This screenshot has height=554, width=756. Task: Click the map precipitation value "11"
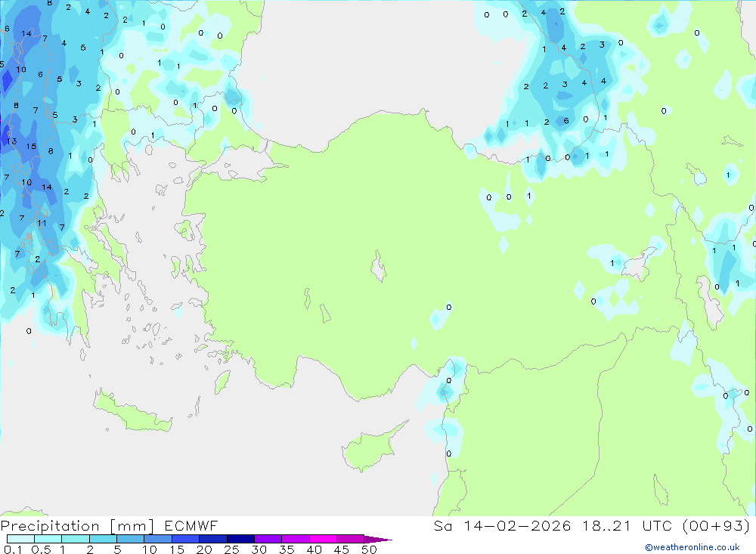pos(42,223)
